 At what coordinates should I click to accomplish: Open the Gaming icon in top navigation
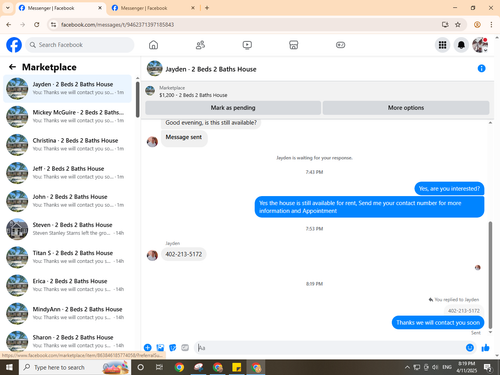340,45
